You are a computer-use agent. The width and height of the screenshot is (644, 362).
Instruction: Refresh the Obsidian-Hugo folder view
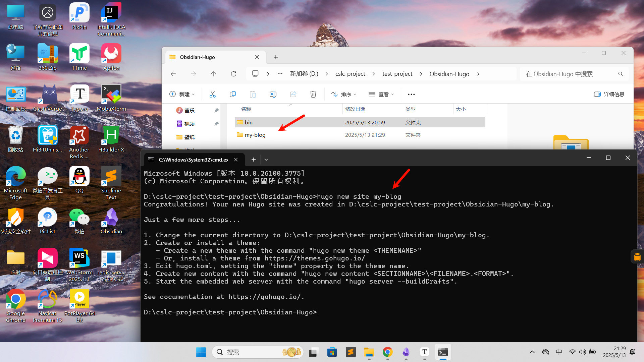[233, 74]
